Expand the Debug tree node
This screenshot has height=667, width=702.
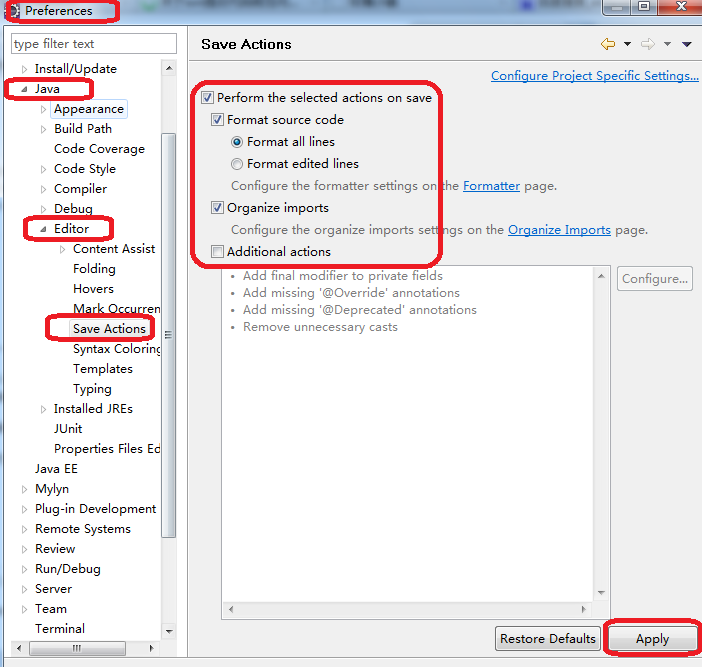coord(43,209)
